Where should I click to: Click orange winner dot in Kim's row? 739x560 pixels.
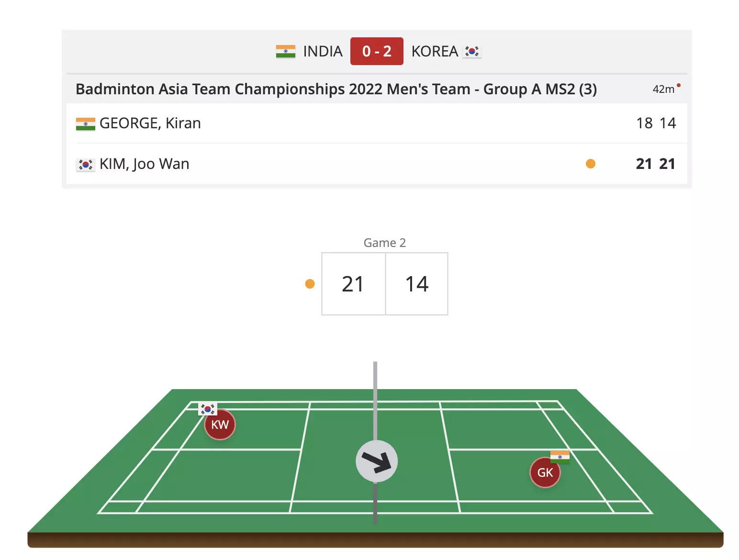tap(591, 164)
